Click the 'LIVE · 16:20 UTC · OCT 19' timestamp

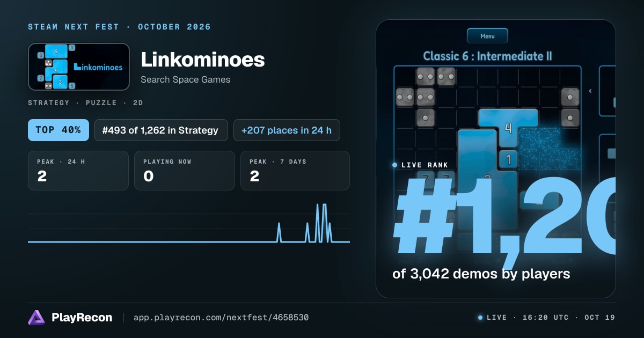(x=551, y=318)
